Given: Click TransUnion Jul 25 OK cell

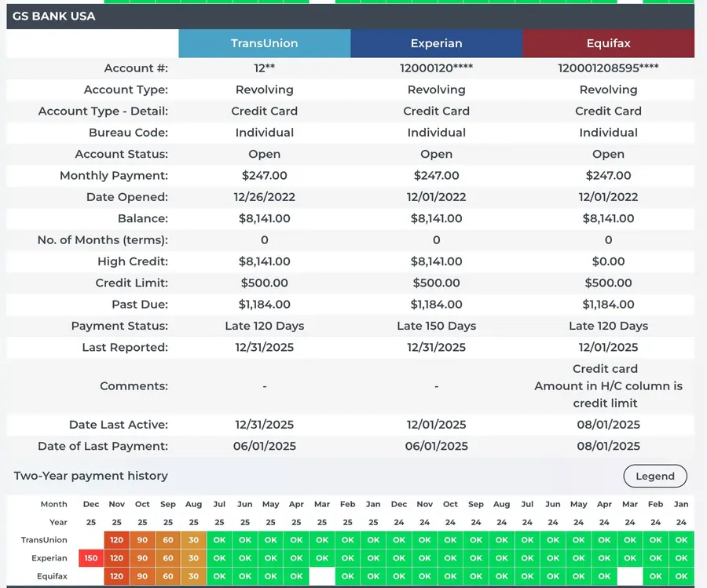Looking at the screenshot, I should coord(219,540).
